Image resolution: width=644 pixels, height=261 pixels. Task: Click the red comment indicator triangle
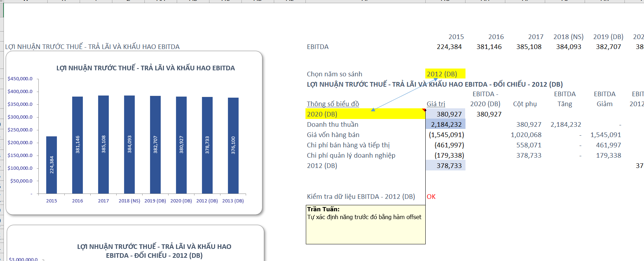point(424,110)
